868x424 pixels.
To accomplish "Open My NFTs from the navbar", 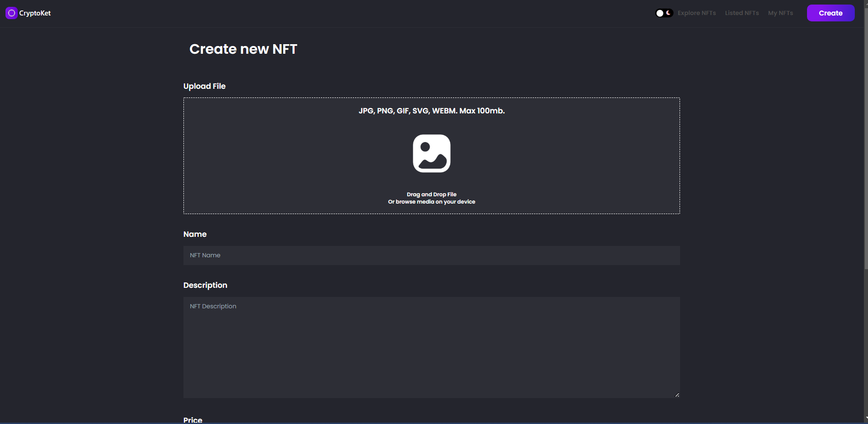I will pos(780,13).
